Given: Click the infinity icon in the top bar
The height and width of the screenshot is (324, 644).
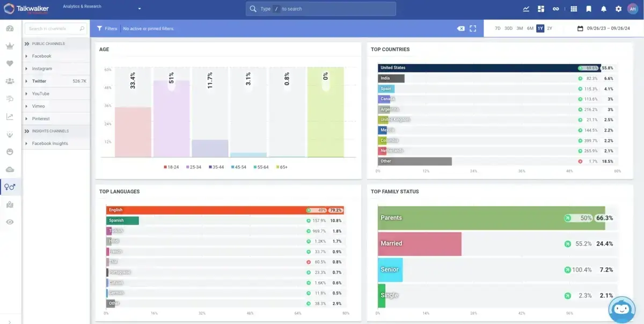Looking at the screenshot, I should click(556, 9).
